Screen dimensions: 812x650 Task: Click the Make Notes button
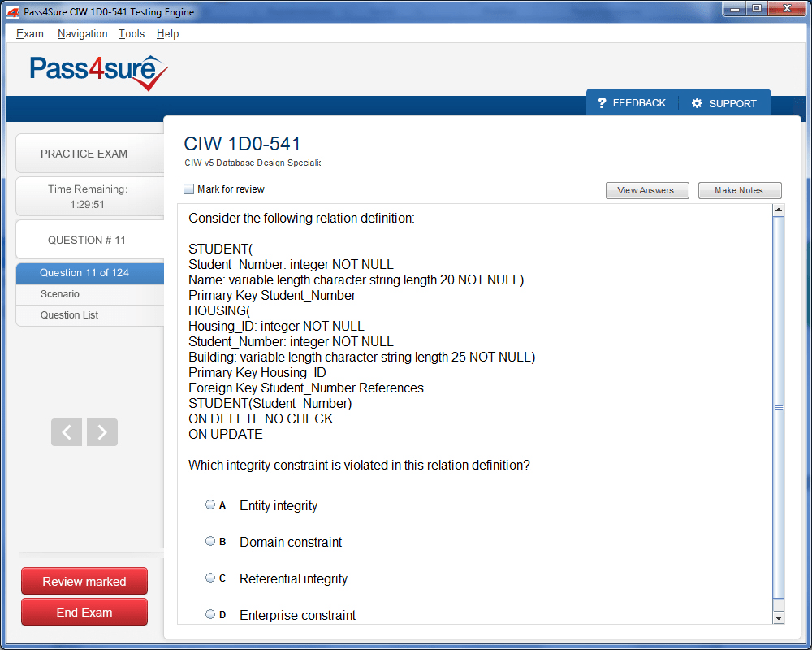pyautogui.click(x=740, y=190)
